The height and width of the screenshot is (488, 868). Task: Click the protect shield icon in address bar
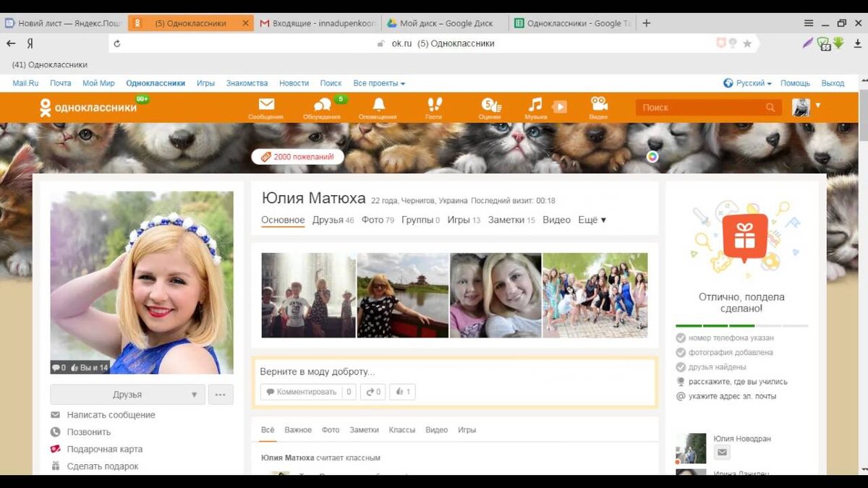pyautogui.click(x=720, y=43)
